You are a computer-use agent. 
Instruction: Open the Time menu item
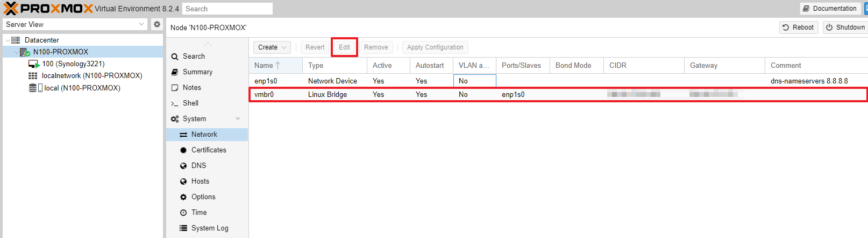[x=199, y=212]
